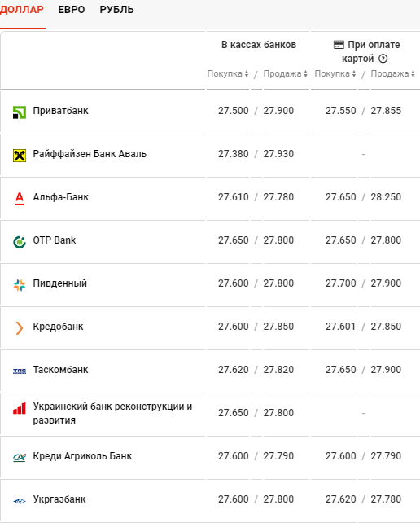Switch to the РУБЛЬ currency tab
This screenshot has height=523, width=420.
tap(116, 10)
